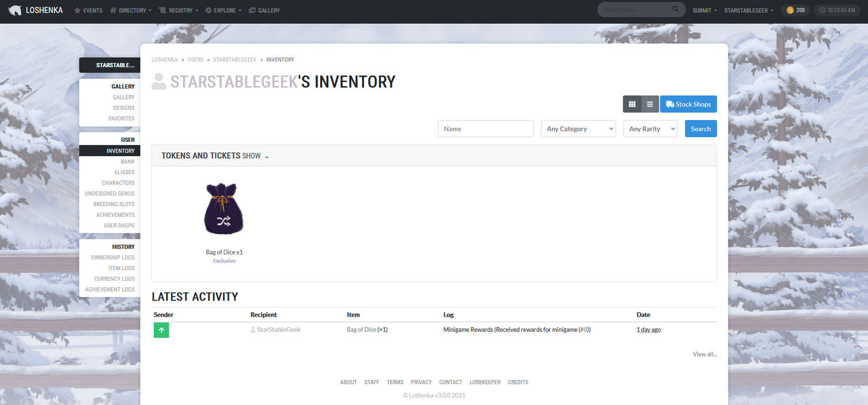This screenshot has width=868, height=405.
Task: Click the View all... link
Action: (x=705, y=354)
